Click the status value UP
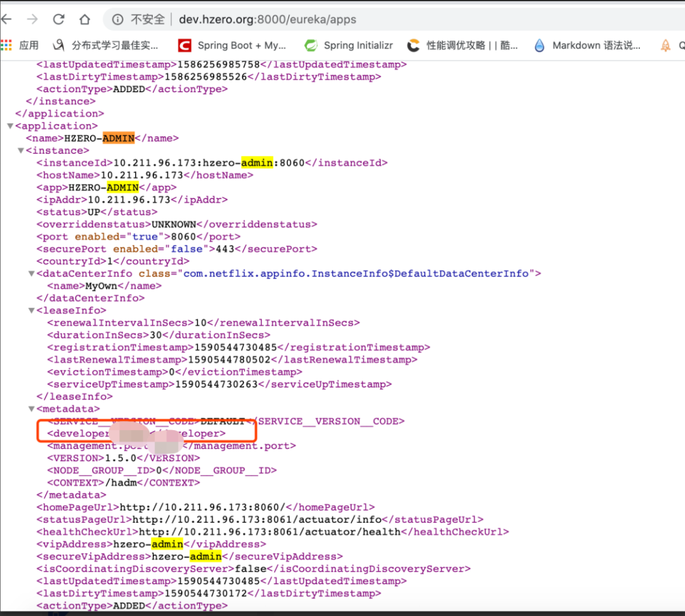The width and height of the screenshot is (685, 616). [94, 212]
